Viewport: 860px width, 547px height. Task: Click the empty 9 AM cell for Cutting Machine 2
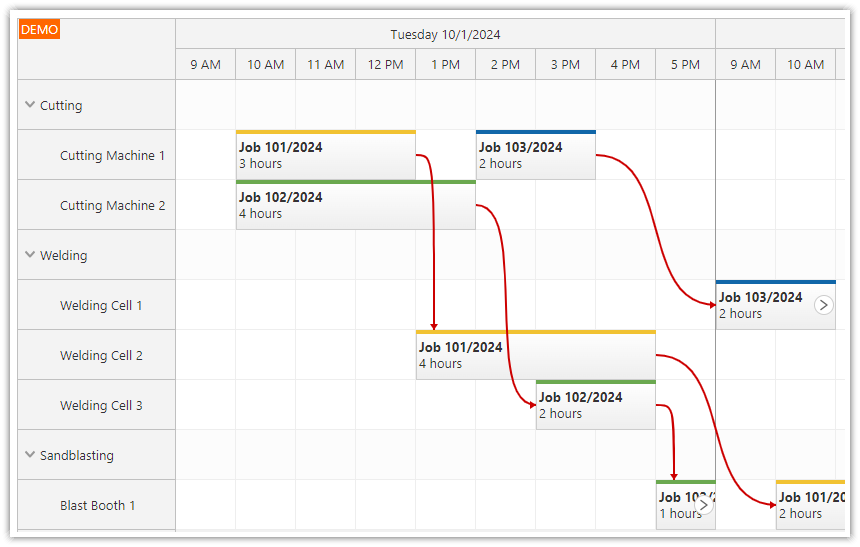[205, 205]
